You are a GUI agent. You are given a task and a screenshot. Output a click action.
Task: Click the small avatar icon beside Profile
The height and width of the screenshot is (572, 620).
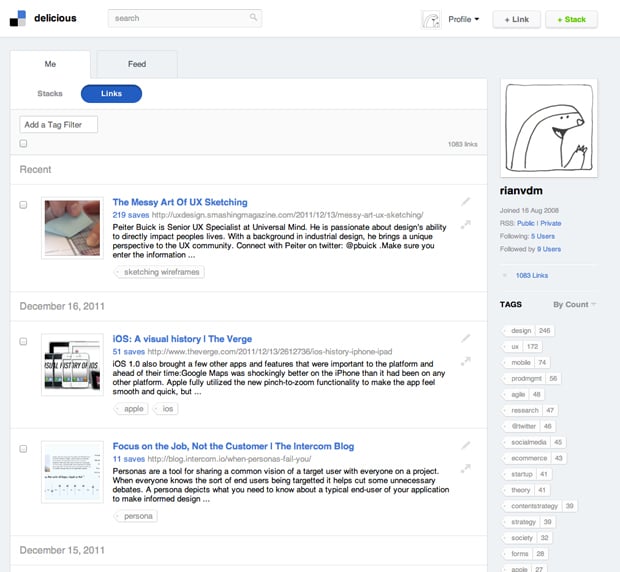[x=431, y=19]
